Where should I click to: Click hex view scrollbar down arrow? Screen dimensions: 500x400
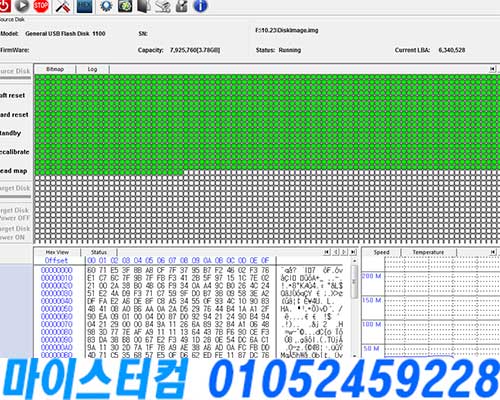[x=354, y=356]
